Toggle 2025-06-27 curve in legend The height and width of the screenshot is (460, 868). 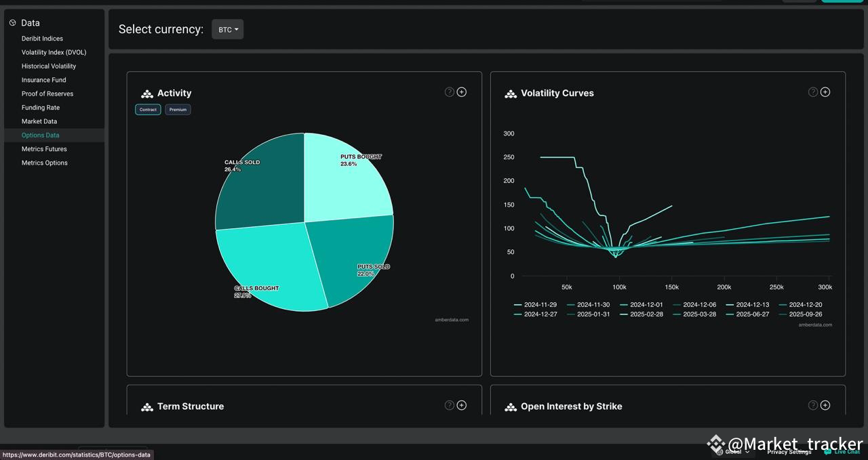[x=747, y=314]
